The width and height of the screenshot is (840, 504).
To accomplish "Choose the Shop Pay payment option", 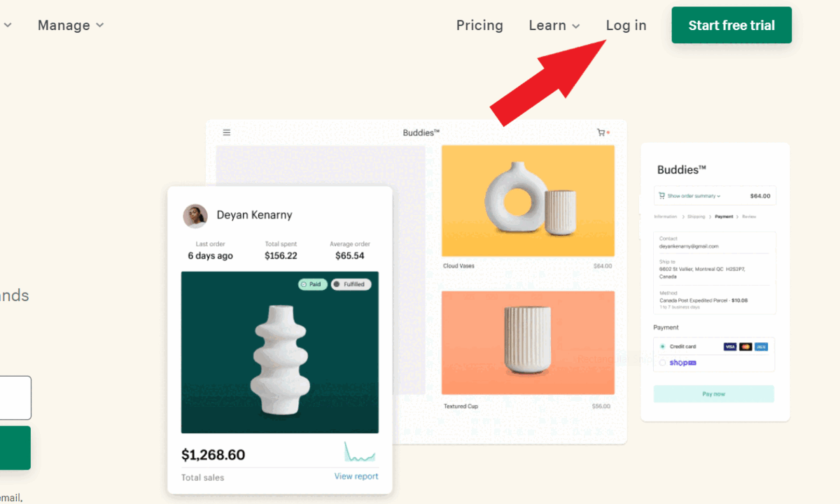I will [663, 363].
